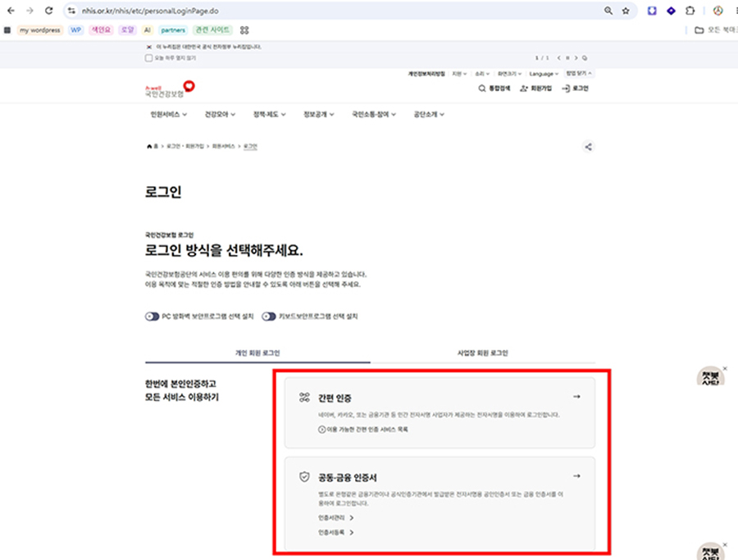Click the share icon near the breadcrumb
738x560 pixels.
click(x=588, y=147)
